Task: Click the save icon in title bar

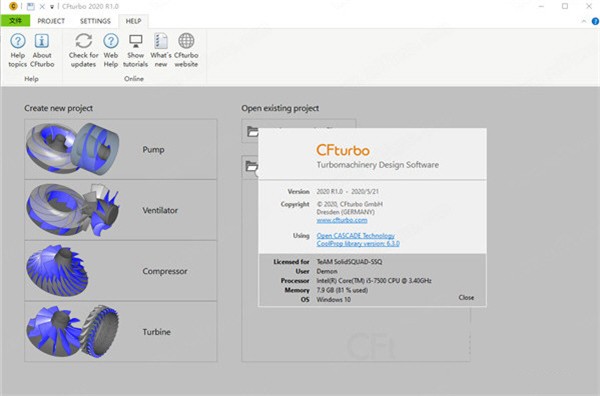Action: 31,7
